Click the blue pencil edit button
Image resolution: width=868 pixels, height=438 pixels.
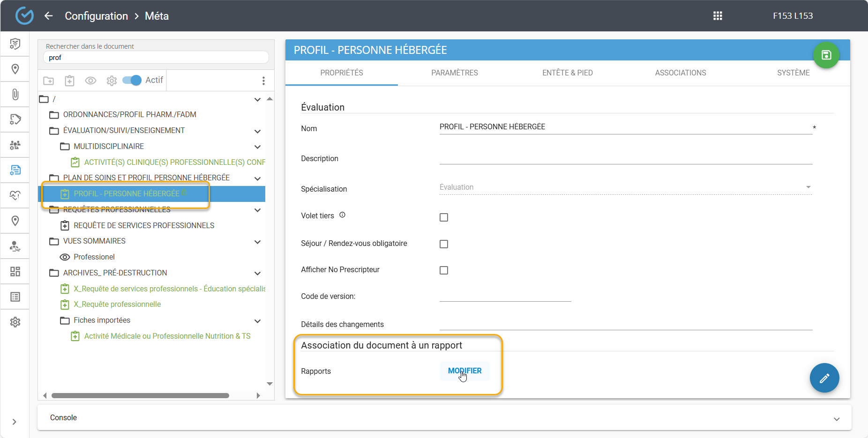[824, 378]
